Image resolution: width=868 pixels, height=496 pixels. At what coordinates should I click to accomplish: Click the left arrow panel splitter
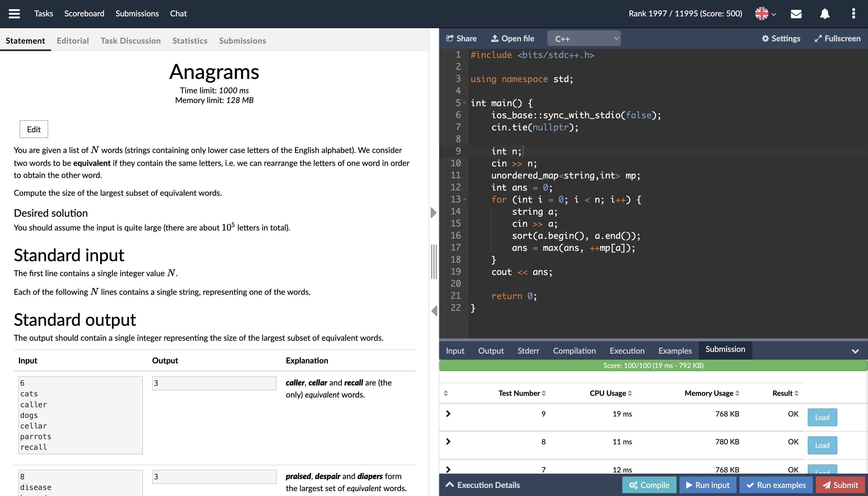point(434,310)
